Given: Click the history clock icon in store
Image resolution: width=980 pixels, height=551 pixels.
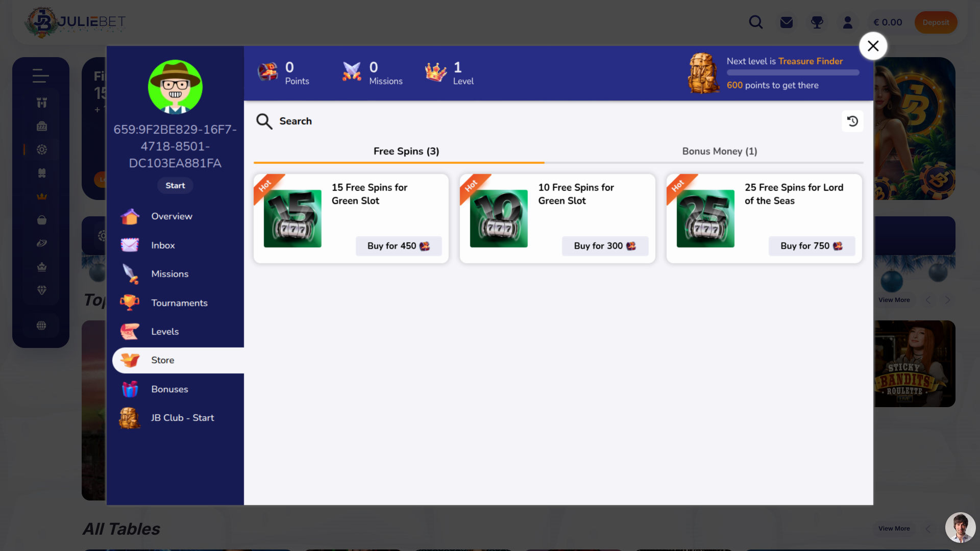Looking at the screenshot, I should pyautogui.click(x=852, y=121).
